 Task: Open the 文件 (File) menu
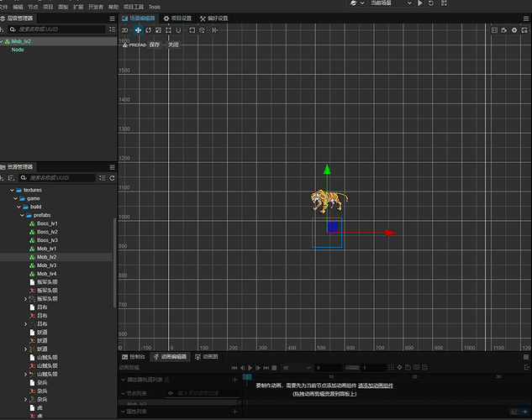pyautogui.click(x=3, y=7)
